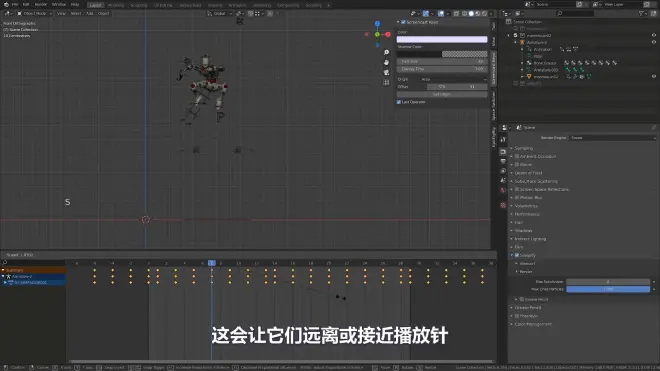Toggle the camera view icon

pyautogui.click(x=386, y=72)
